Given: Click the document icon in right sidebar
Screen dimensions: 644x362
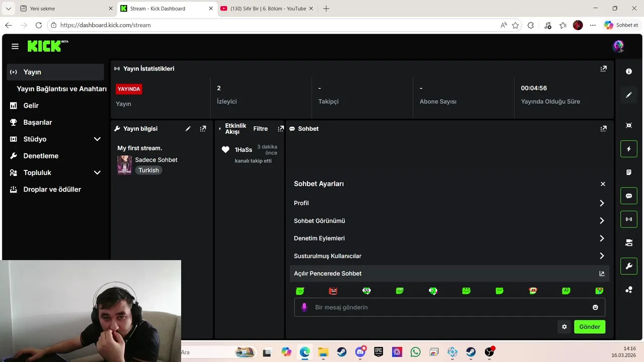Looking at the screenshot, I should coord(629,172).
